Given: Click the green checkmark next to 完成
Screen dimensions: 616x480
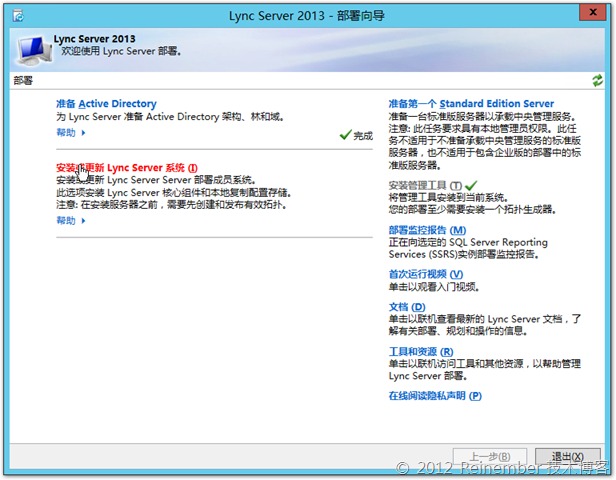Looking at the screenshot, I should [x=345, y=135].
